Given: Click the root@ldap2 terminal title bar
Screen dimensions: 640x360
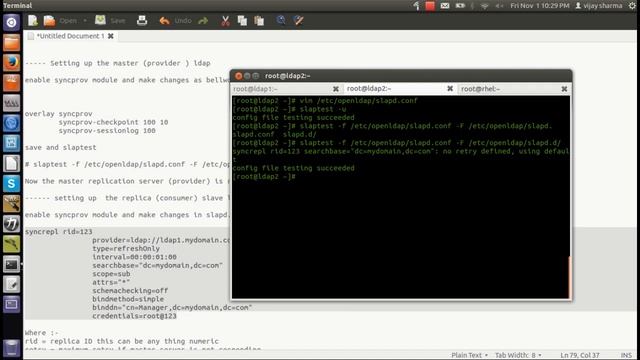Looking at the screenshot, I should (401, 76).
